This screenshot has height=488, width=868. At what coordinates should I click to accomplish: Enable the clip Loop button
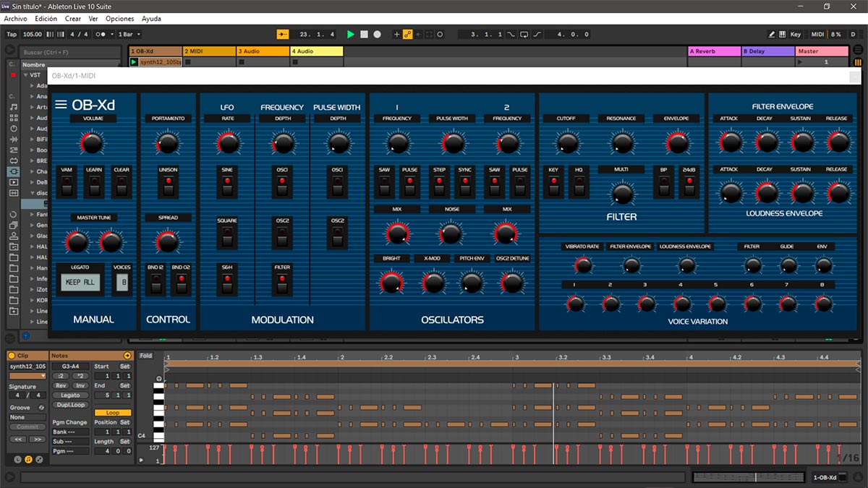113,413
